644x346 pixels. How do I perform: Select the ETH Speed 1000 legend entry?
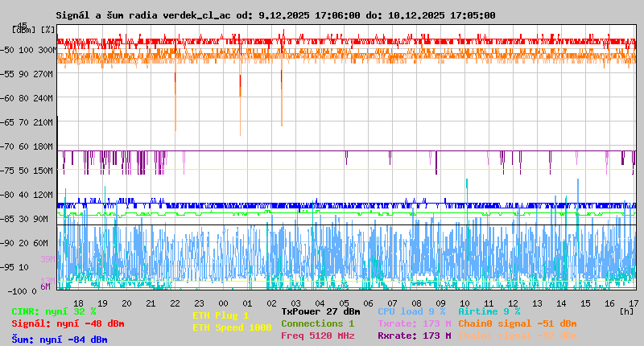(232, 327)
